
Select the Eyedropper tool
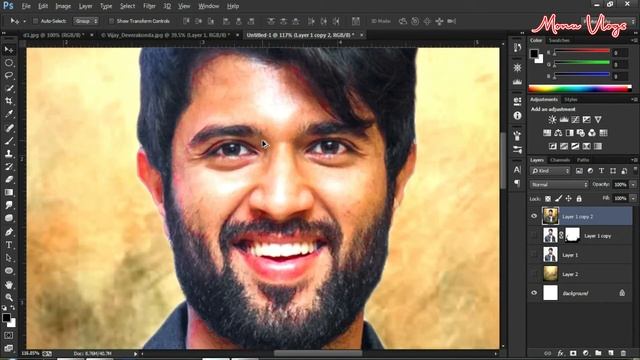click(x=9, y=114)
